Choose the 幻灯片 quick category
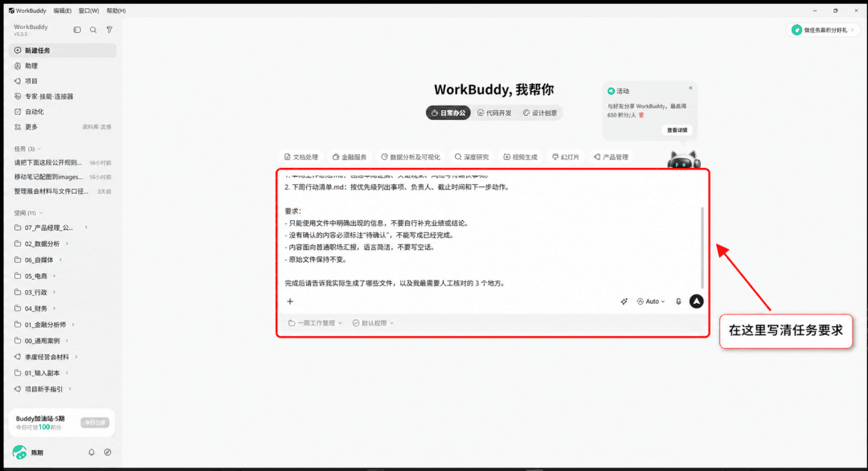This screenshot has width=868, height=471. click(566, 158)
